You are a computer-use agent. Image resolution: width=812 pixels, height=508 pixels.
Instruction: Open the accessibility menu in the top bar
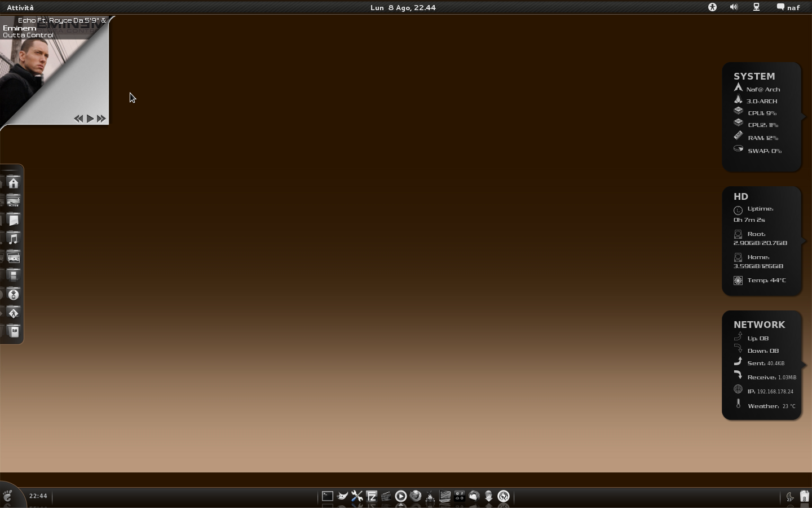(712, 7)
